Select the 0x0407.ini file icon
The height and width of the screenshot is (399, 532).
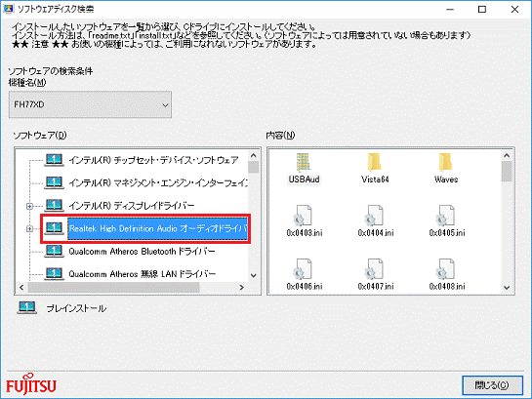(x=375, y=269)
